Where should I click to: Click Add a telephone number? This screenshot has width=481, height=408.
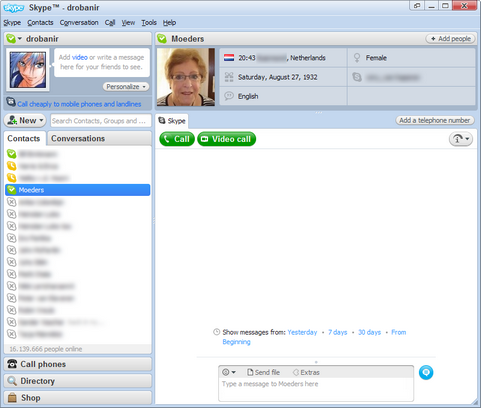435,120
